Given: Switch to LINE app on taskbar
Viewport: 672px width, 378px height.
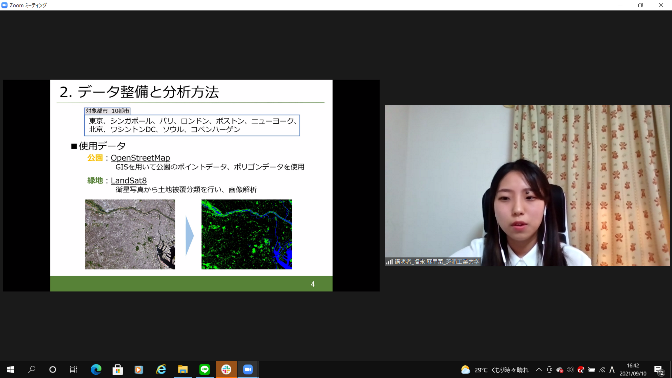Looking at the screenshot, I should coord(204,369).
